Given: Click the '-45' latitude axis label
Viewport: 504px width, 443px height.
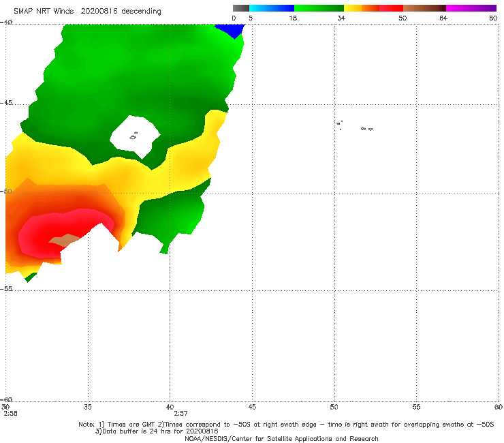Looking at the screenshot, I should click(6, 103).
